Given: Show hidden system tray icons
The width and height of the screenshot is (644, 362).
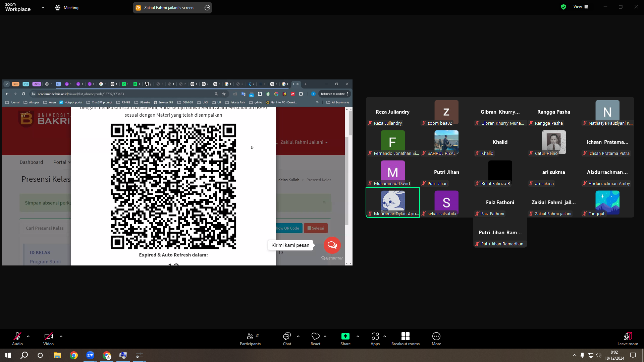Looking at the screenshot, I should tap(575, 355).
